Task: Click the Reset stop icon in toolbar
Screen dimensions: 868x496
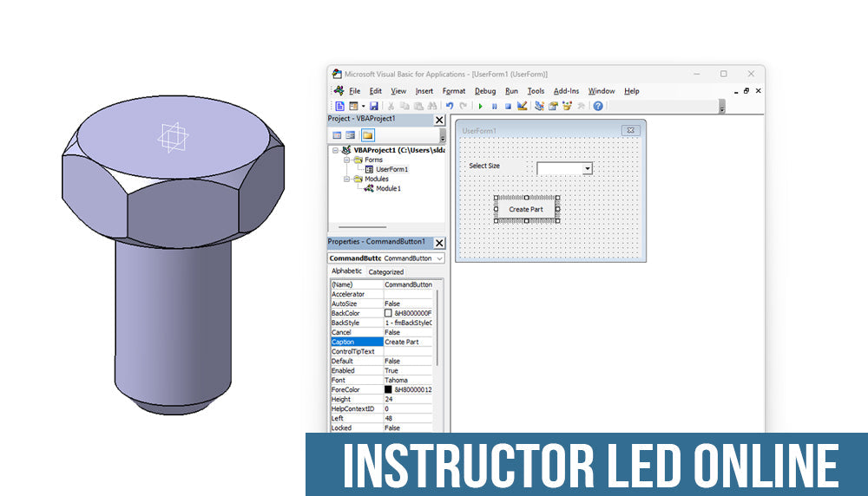Action: 508,106
